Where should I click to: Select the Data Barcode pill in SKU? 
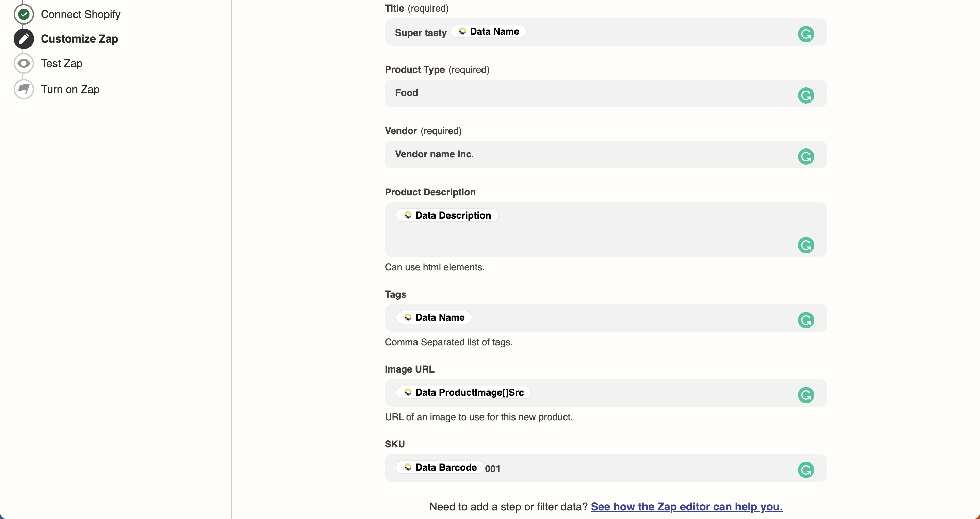[x=440, y=467]
